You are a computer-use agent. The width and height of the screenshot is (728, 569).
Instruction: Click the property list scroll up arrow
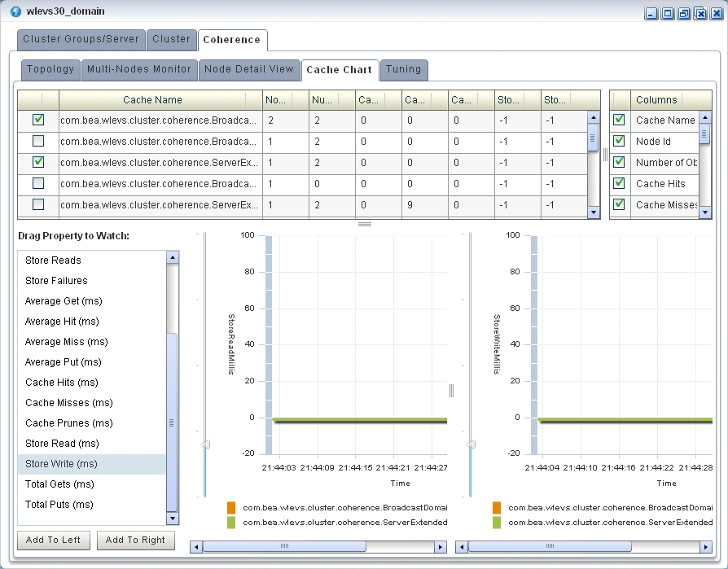(x=173, y=257)
